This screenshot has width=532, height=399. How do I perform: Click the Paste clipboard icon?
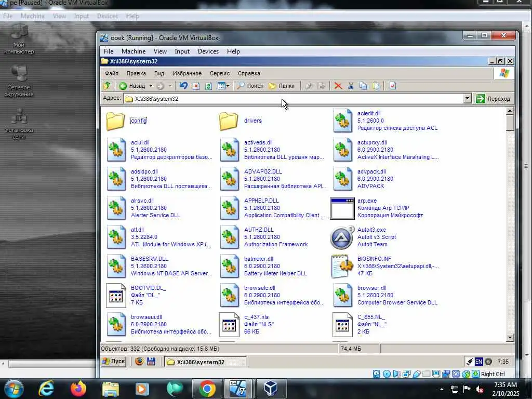click(x=376, y=86)
